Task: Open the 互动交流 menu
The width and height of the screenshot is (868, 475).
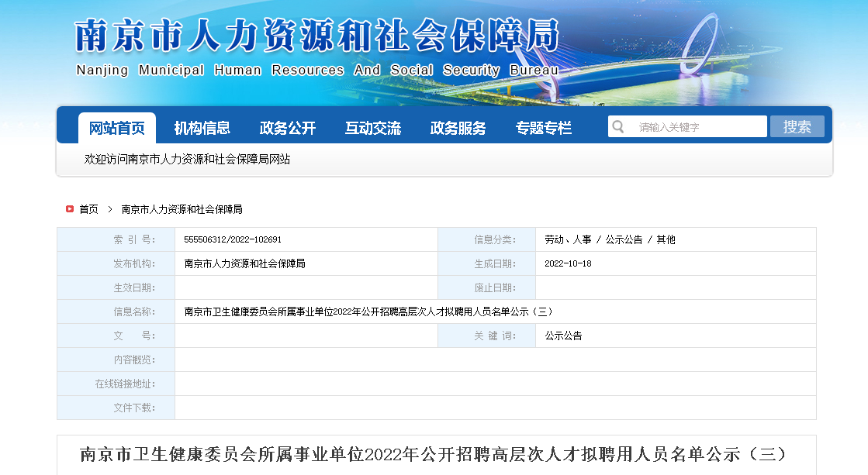Action: click(372, 129)
